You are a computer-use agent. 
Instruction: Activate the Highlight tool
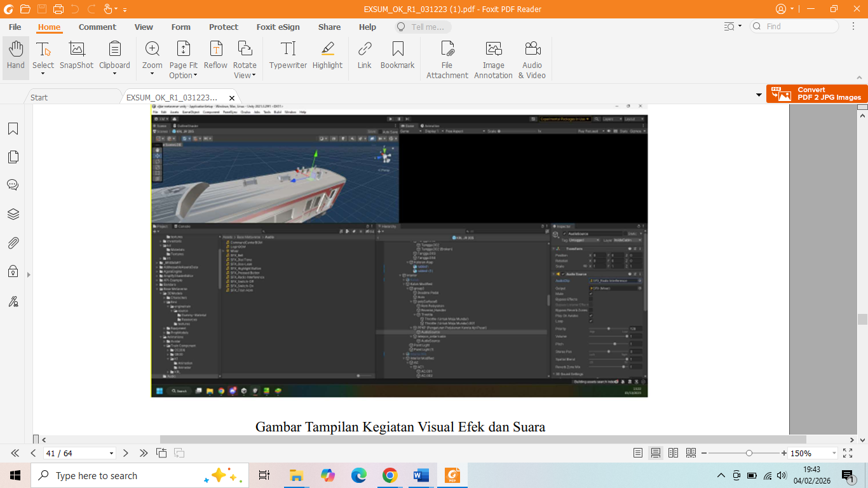point(327,57)
